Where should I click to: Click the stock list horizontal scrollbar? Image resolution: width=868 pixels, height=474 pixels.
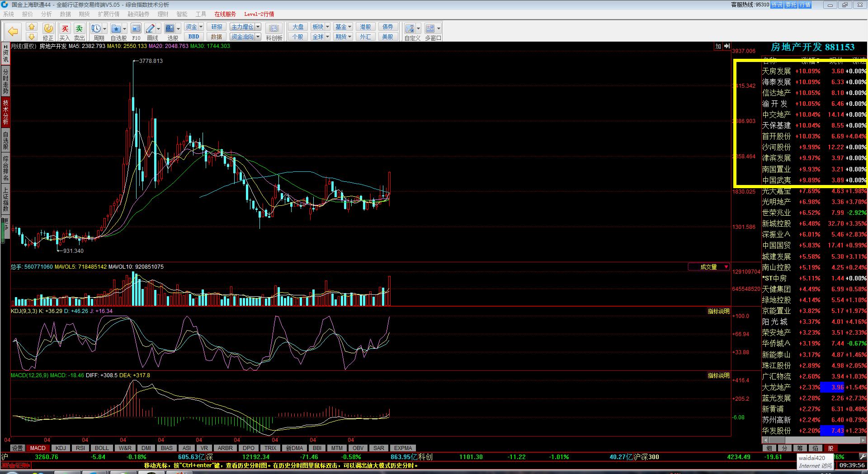814,440
